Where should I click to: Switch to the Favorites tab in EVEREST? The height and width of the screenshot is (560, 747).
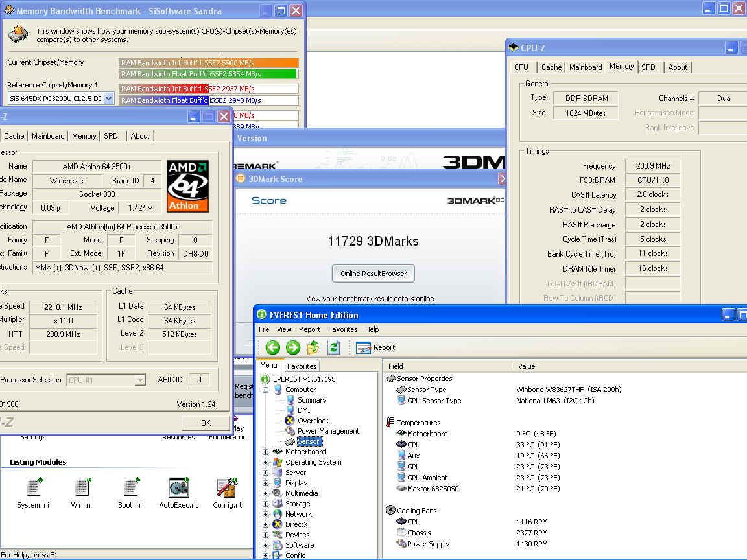(302, 366)
